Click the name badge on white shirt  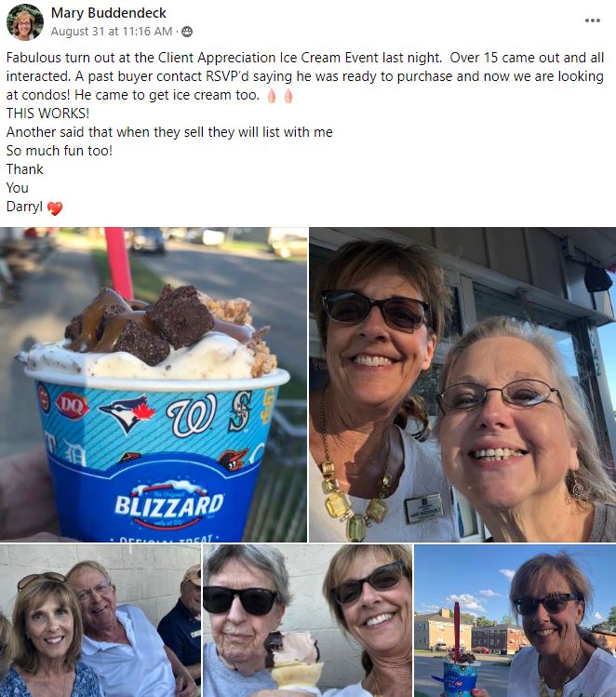click(423, 508)
